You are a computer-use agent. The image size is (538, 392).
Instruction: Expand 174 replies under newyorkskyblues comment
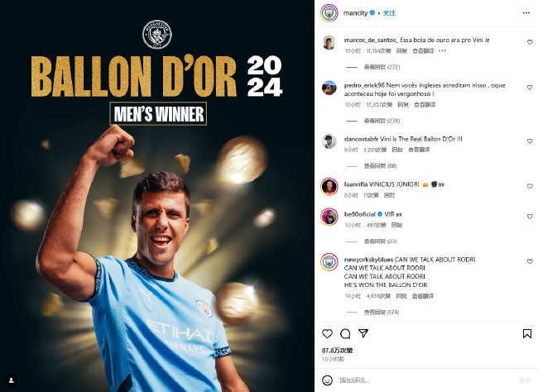pyautogui.click(x=382, y=312)
